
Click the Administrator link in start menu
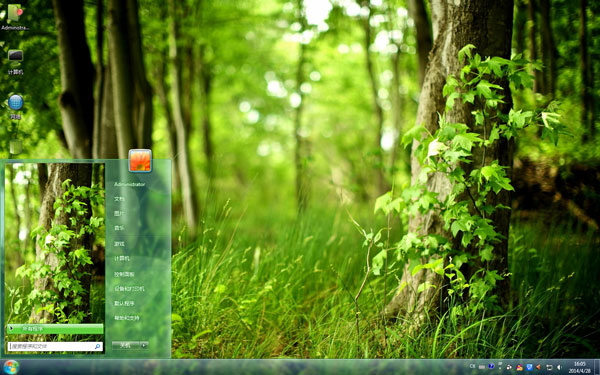130,184
